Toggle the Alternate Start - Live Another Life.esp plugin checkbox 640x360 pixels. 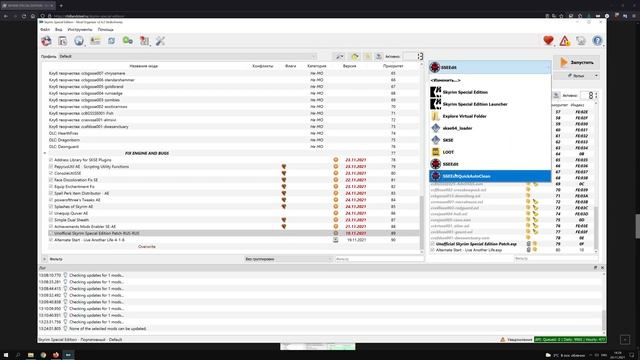coord(433,250)
